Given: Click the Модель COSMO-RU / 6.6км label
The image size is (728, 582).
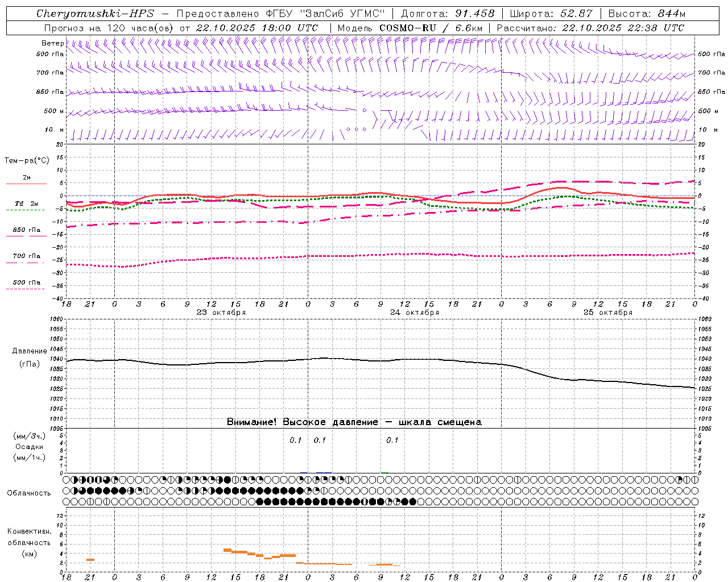Looking at the screenshot, I should [409, 28].
